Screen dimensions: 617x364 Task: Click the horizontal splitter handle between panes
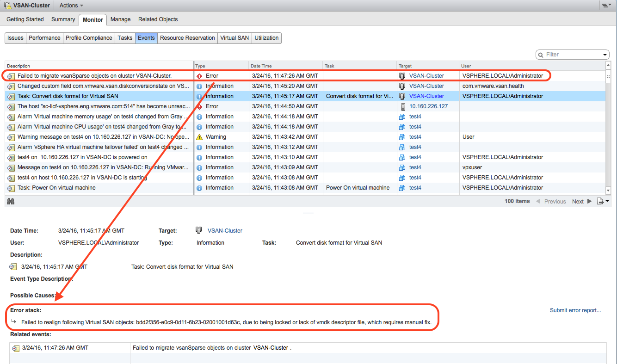308,213
